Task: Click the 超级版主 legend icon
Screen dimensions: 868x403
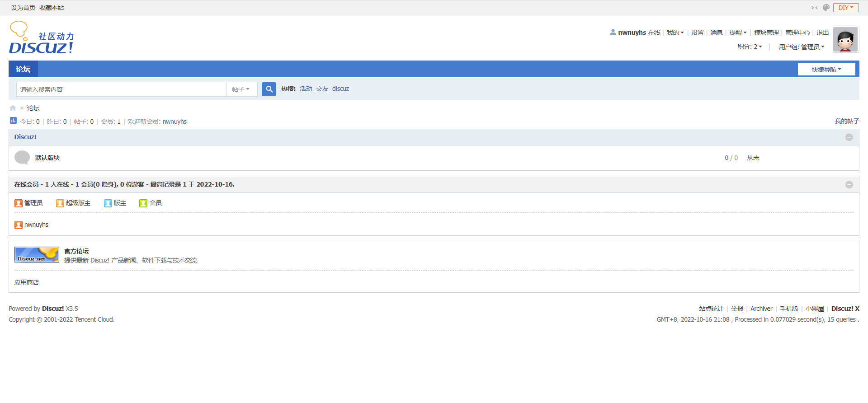Action: click(60, 203)
